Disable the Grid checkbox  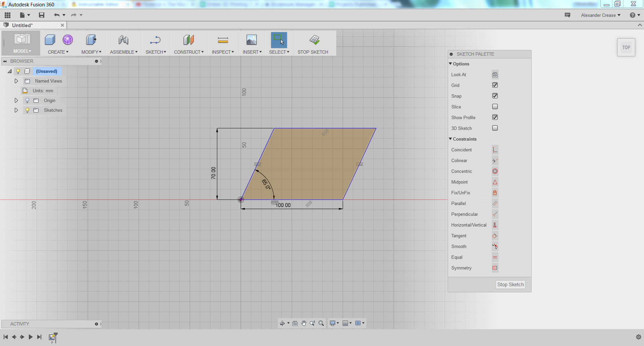[x=495, y=85]
